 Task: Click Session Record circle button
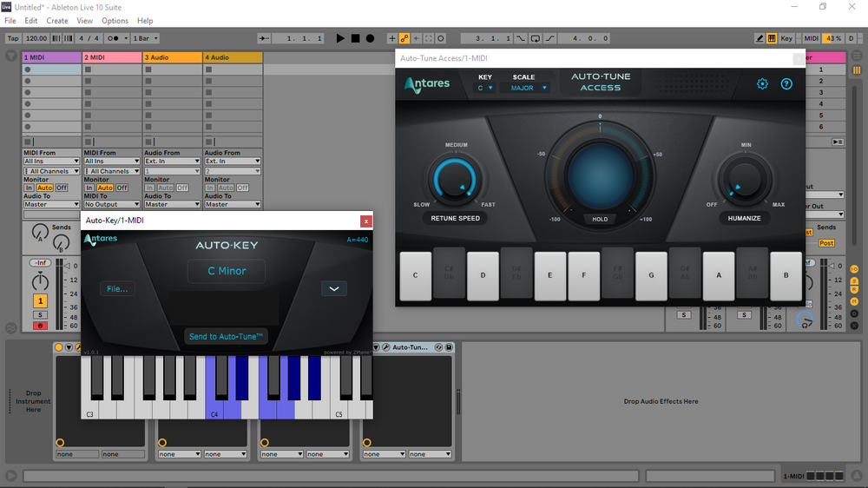pos(441,38)
